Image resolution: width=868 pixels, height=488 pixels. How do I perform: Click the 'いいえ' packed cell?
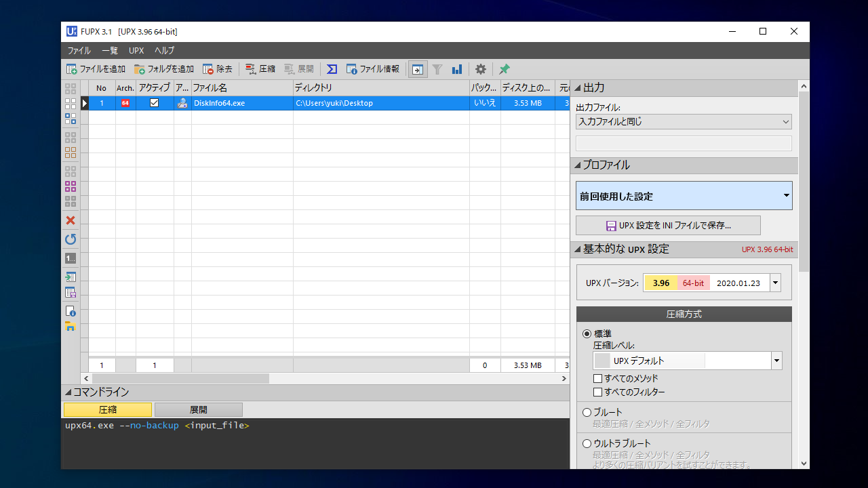pos(485,103)
